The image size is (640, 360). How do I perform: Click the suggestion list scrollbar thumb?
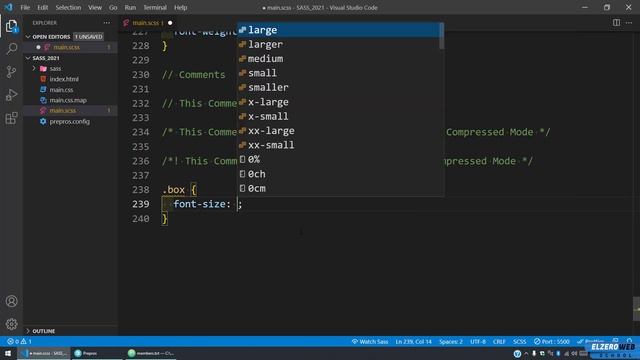[442, 36]
